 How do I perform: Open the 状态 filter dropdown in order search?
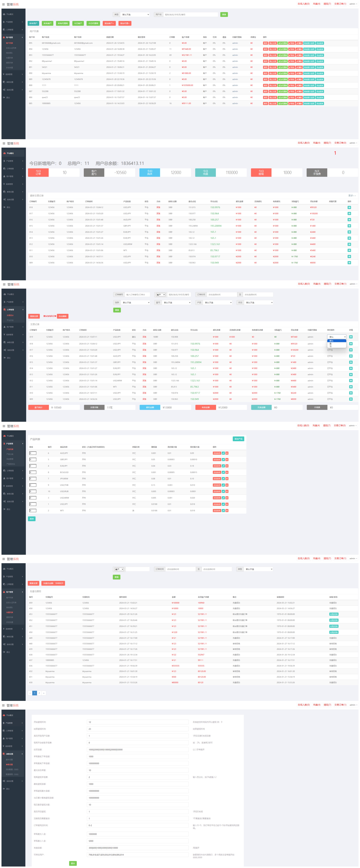(x=259, y=303)
